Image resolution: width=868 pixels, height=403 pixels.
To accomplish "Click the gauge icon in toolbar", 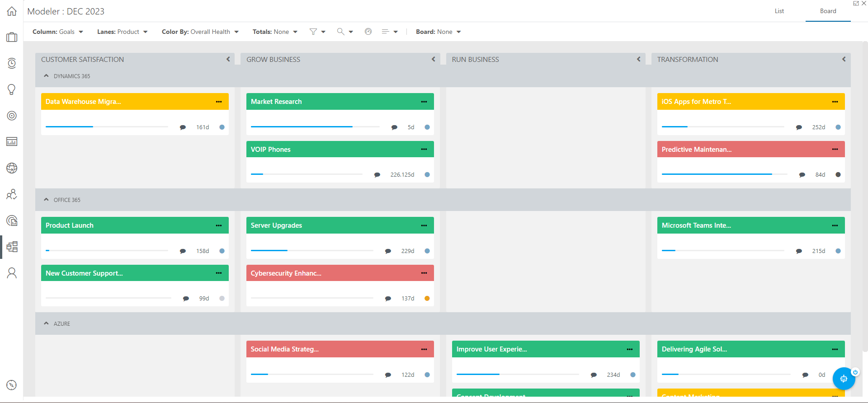I will [x=368, y=32].
